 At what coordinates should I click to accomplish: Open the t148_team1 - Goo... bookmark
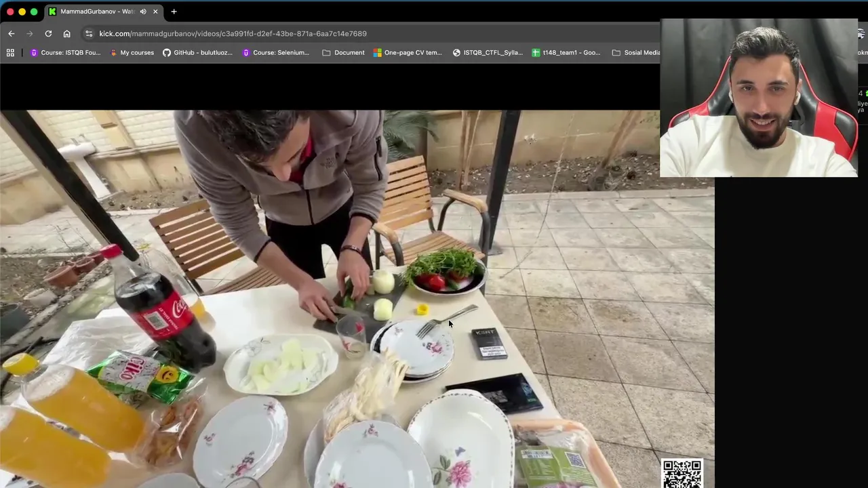coord(566,52)
